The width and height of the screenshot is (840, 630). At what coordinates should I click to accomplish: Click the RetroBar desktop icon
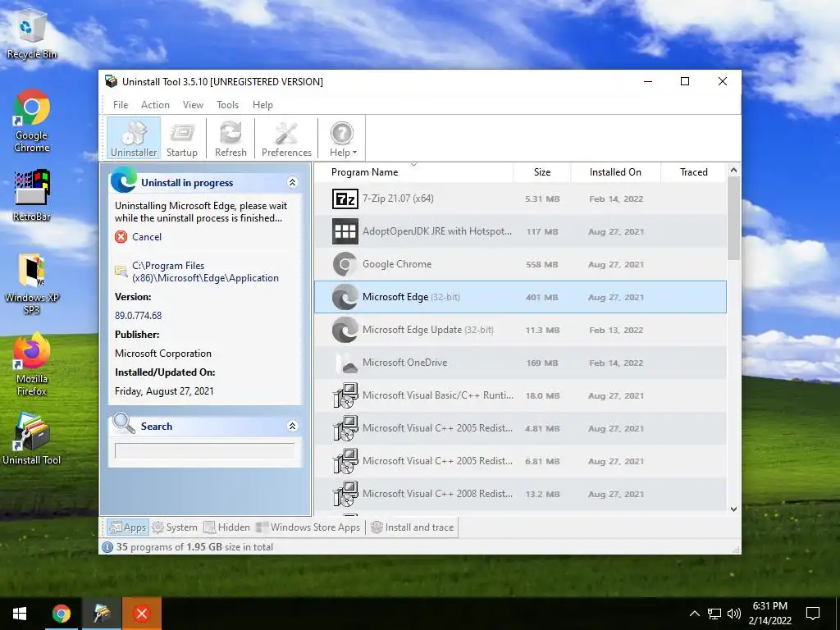point(32,195)
